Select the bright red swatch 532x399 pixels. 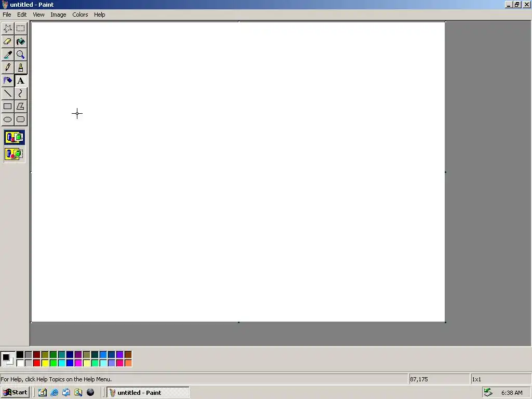pos(37,363)
